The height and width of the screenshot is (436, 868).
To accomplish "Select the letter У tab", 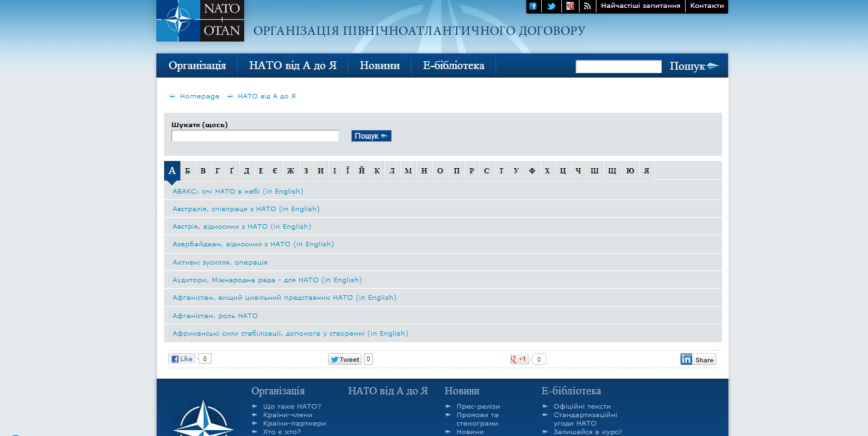I will [516, 171].
